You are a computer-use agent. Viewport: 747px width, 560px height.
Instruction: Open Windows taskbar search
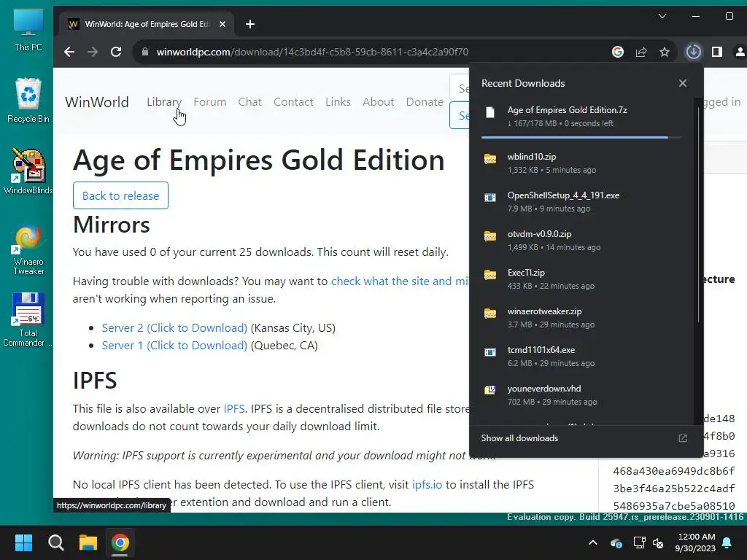[x=55, y=542]
